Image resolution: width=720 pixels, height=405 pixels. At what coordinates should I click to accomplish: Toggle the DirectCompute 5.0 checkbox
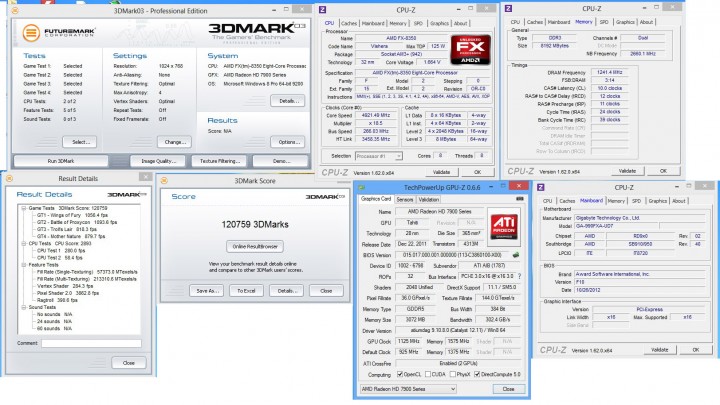[x=477, y=374]
